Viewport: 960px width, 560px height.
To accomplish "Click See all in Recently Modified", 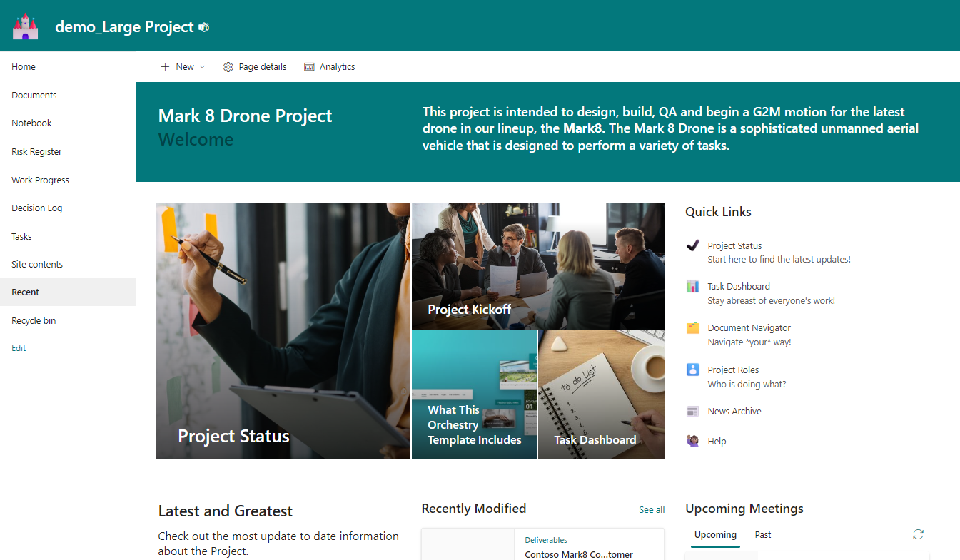I will tap(651, 509).
